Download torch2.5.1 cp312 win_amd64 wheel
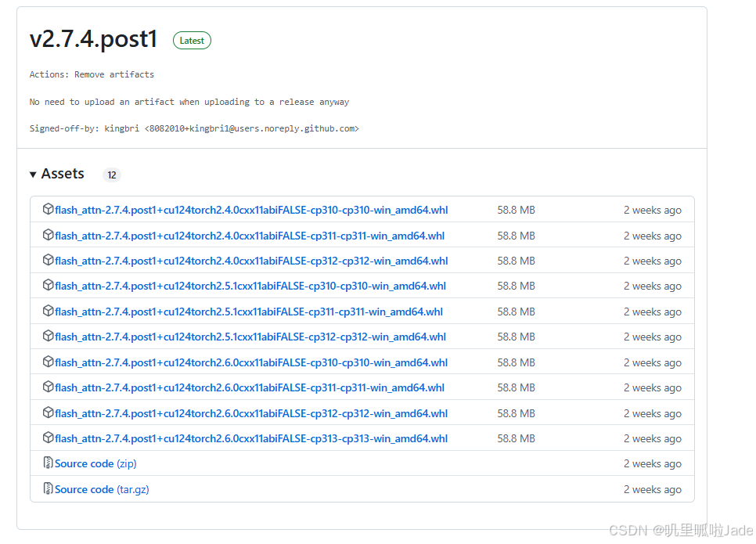 tap(250, 337)
